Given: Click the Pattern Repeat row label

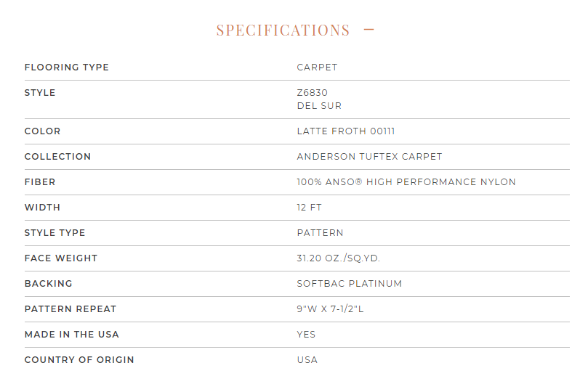Looking at the screenshot, I should click(71, 309).
